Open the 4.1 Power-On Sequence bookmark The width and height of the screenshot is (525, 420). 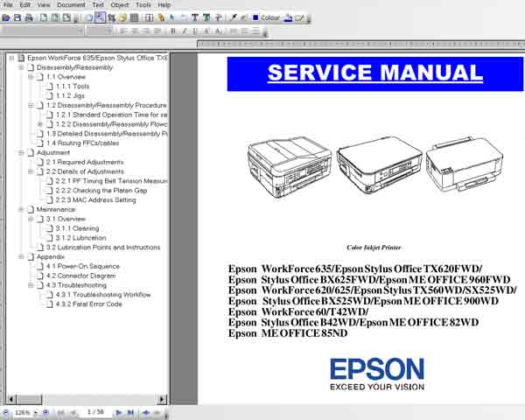point(83,266)
